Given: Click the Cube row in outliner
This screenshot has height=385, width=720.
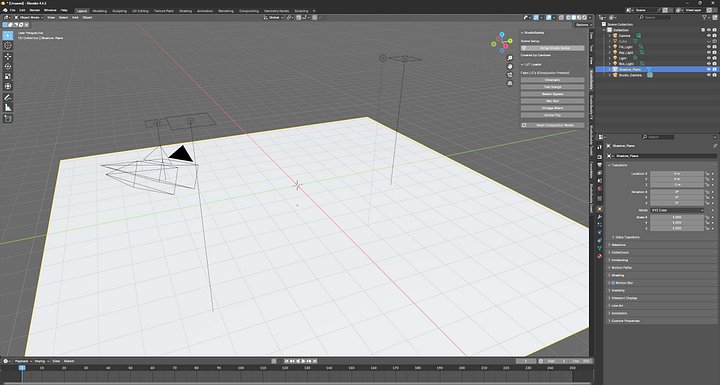Looking at the screenshot, I should click(x=657, y=41).
